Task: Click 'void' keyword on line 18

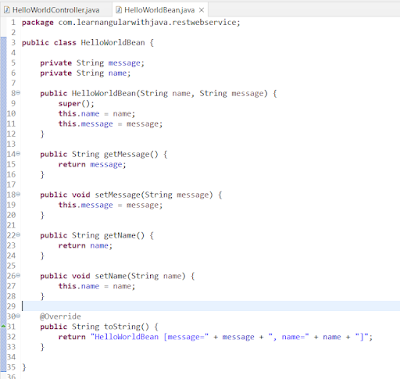Action: (x=81, y=195)
